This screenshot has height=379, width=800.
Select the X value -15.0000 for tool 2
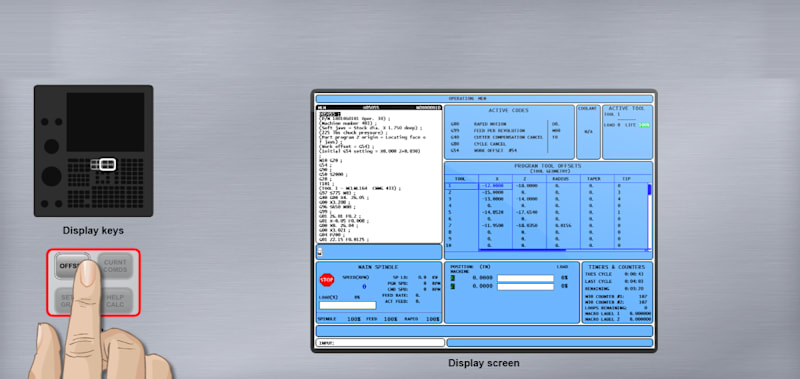pyautogui.click(x=494, y=193)
